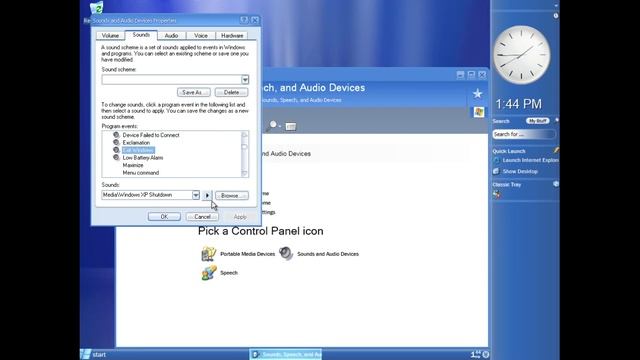Viewport: 640px width, 360px height.
Task: Switch to the Volume tab
Action: tap(110, 36)
